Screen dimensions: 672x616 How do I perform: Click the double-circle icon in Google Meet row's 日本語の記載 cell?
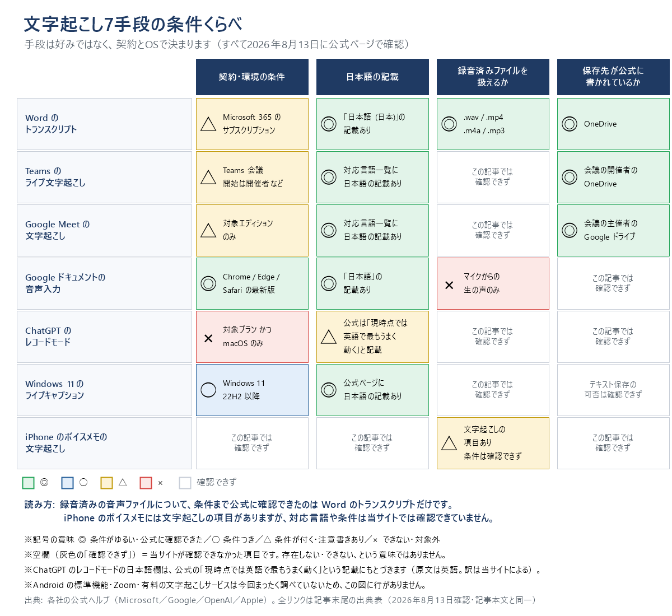pyautogui.click(x=329, y=230)
